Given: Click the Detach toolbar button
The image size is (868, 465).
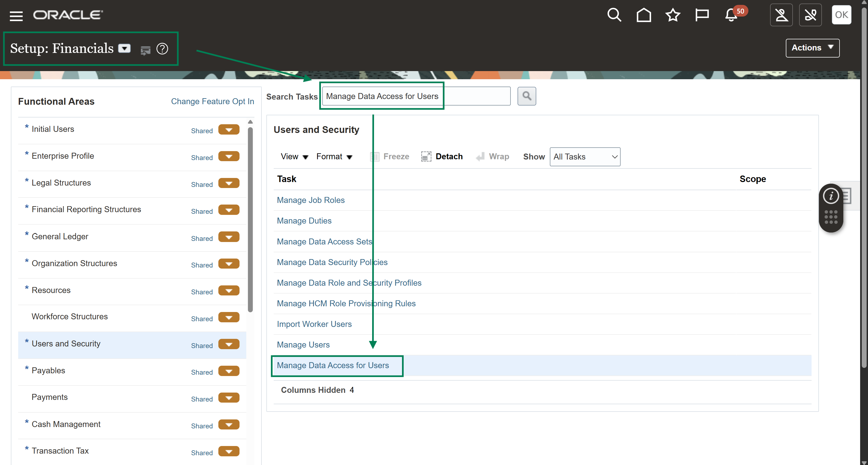Looking at the screenshot, I should click(442, 157).
